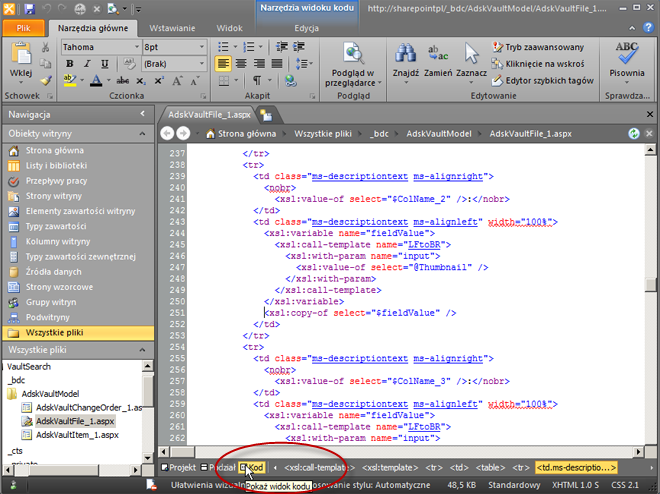Switch to Widok ribbon tab

coord(229,28)
